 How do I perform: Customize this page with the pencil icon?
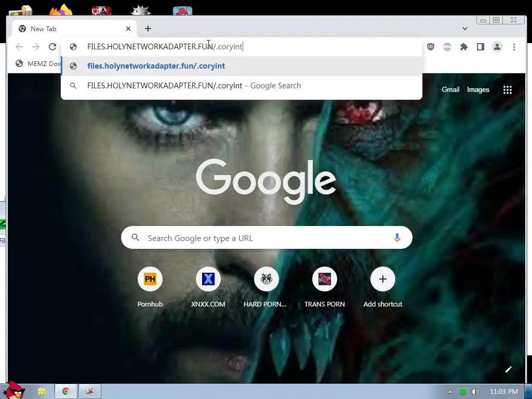508,369
